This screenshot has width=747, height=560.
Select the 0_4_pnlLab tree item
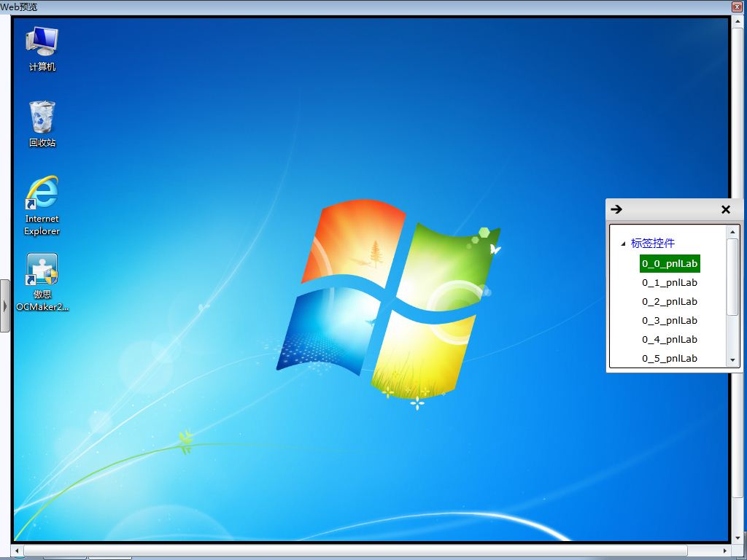click(x=670, y=340)
